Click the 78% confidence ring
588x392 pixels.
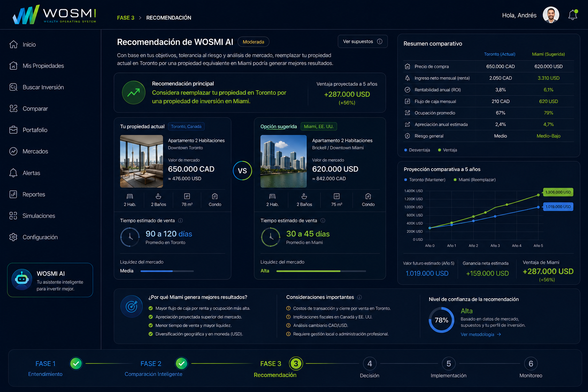tap(441, 320)
